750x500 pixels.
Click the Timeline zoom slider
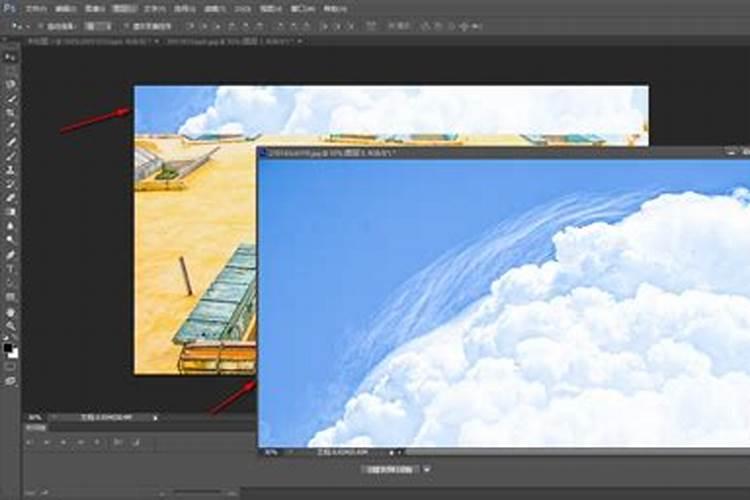(198, 492)
